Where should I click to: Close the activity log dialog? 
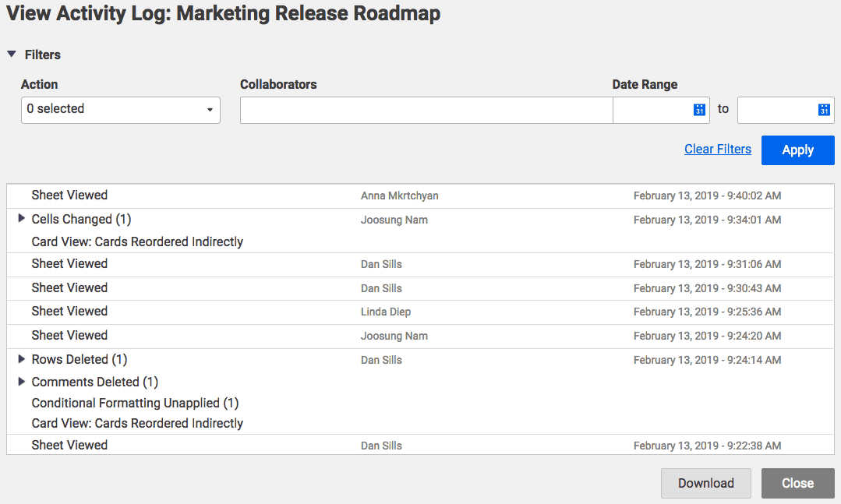(797, 483)
